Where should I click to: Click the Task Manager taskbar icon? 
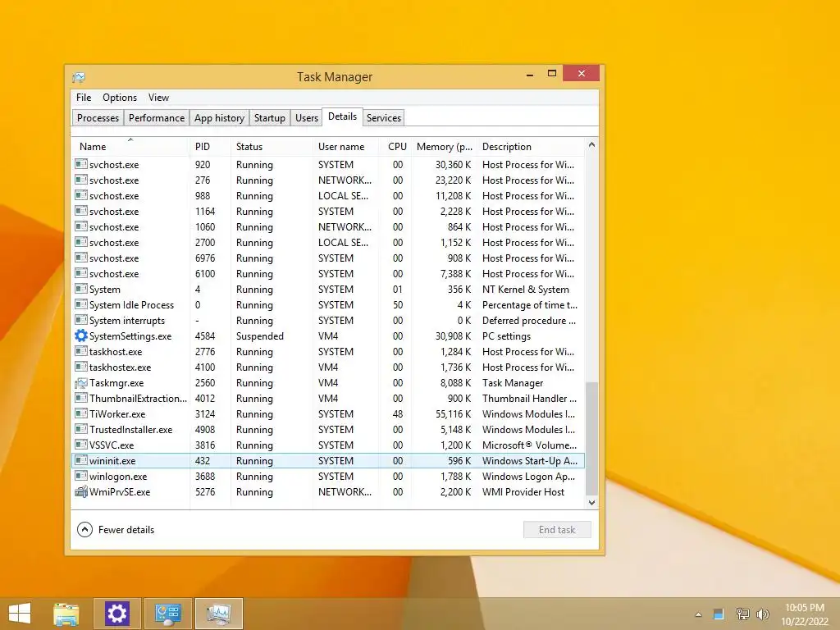218,614
